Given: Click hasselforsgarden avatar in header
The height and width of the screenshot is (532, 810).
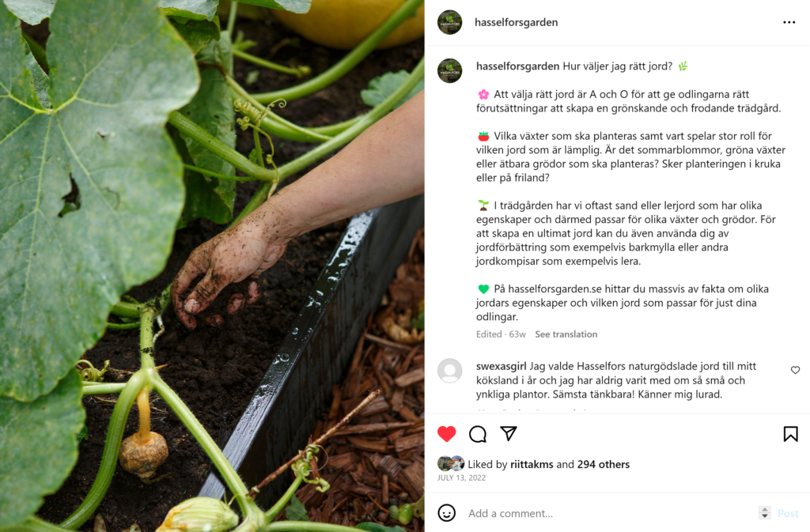Looking at the screenshot, I should (x=450, y=22).
